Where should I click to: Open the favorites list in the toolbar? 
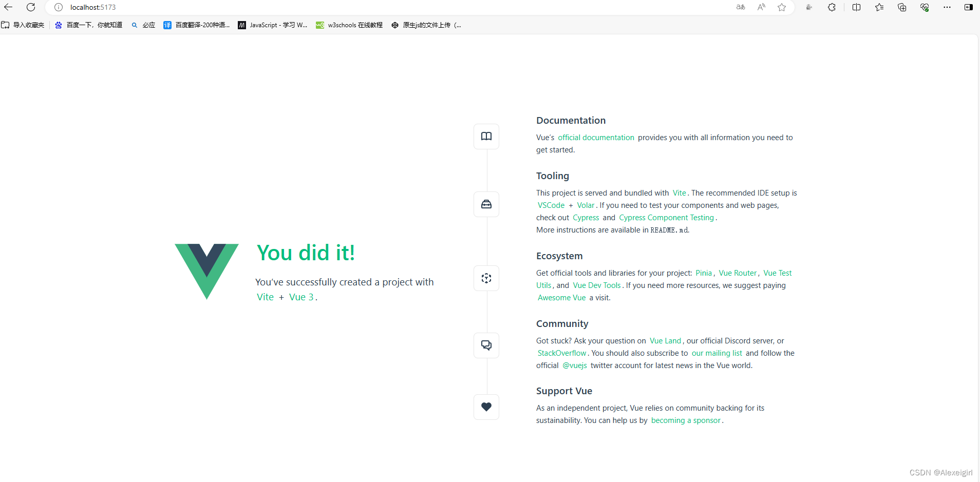click(879, 7)
